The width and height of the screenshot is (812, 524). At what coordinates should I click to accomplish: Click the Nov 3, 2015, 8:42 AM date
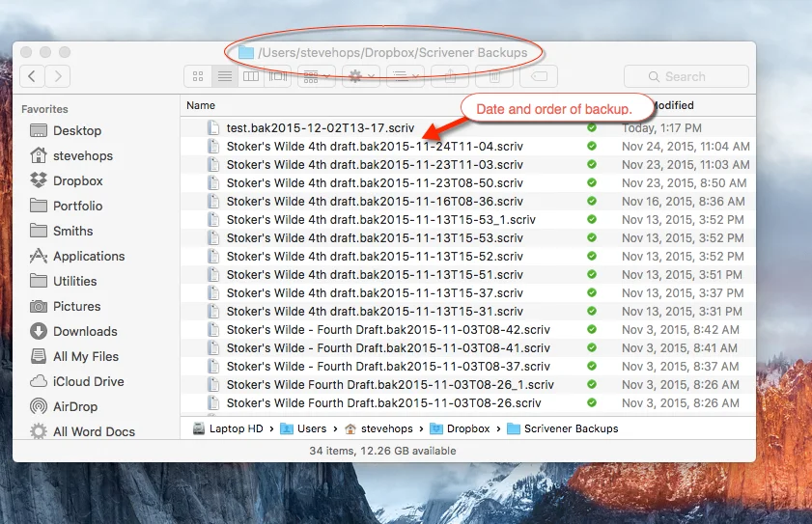click(x=681, y=330)
